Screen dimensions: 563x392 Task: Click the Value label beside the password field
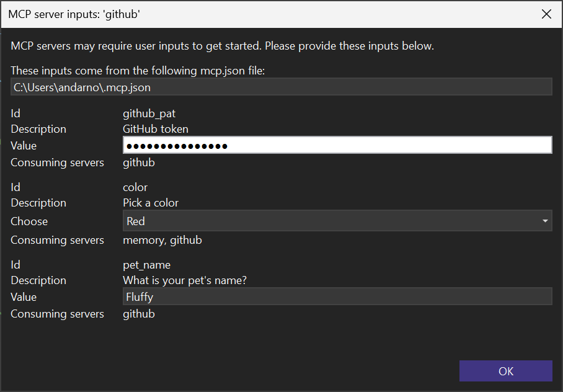[x=24, y=146]
